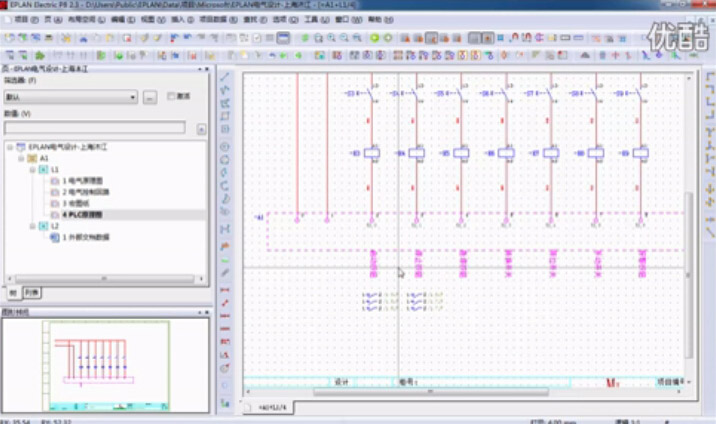This screenshot has height=424, width=716.
Task: Click the right-down angle connection symbol
Action: point(710,76)
